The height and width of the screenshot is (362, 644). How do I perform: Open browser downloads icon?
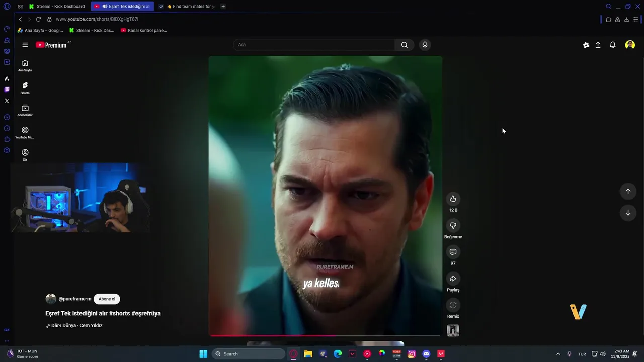click(x=626, y=19)
